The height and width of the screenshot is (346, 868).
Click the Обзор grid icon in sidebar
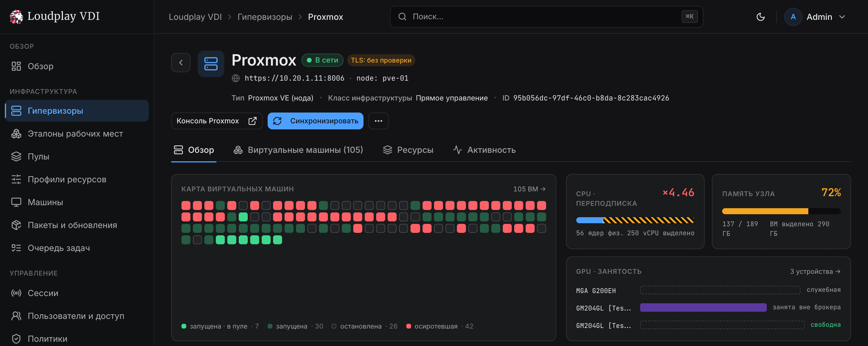pos(16,66)
